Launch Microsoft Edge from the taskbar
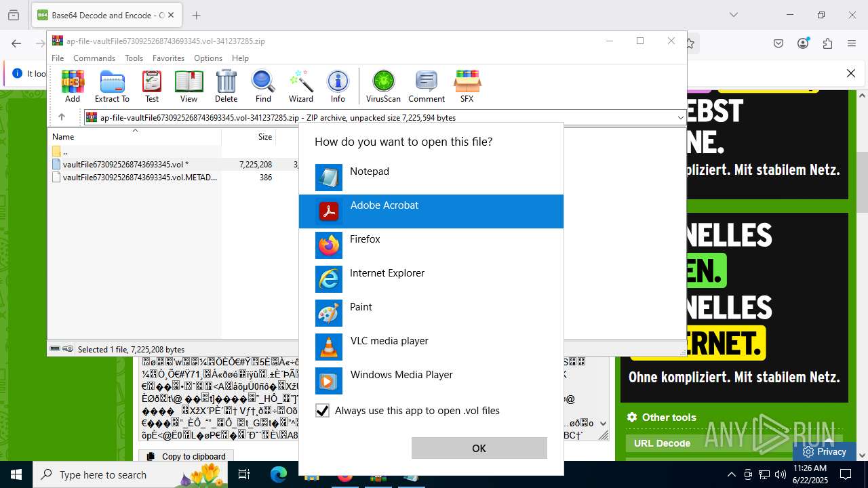Image resolution: width=868 pixels, height=488 pixels. 279,474
